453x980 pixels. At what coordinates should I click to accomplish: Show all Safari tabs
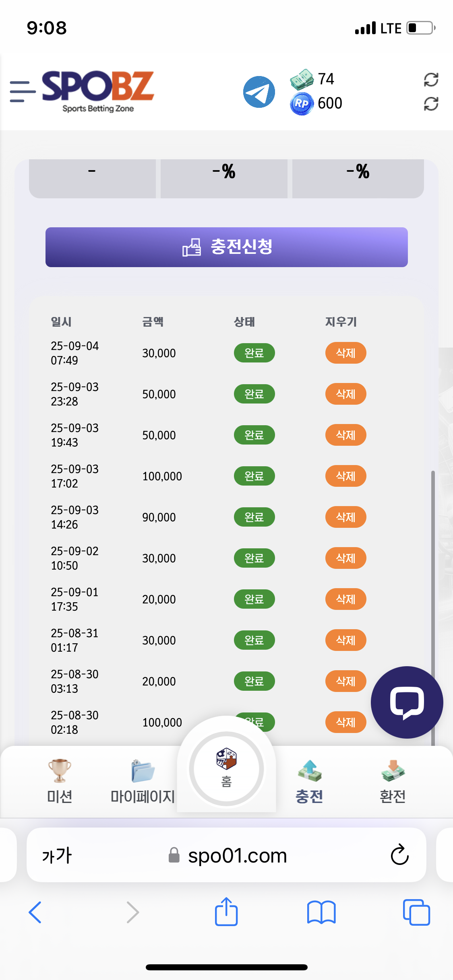(x=416, y=912)
